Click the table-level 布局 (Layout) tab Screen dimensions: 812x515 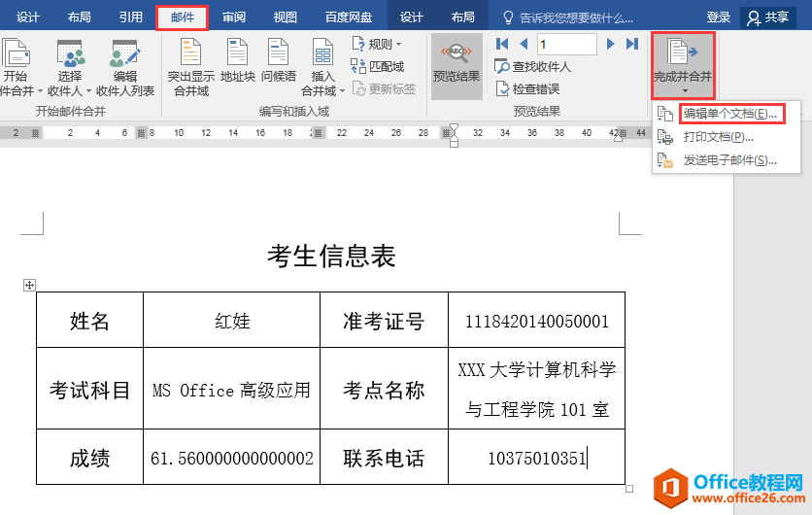[463, 17]
